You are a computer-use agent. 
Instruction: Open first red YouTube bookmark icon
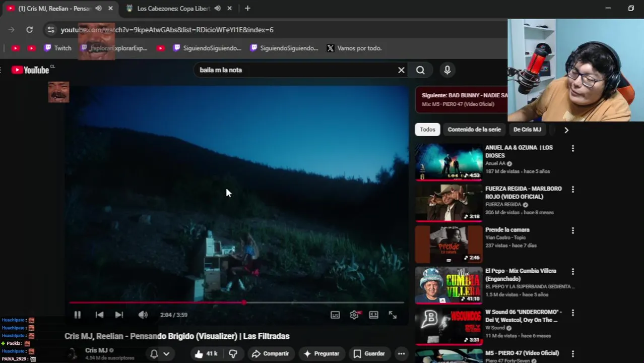(16, 48)
